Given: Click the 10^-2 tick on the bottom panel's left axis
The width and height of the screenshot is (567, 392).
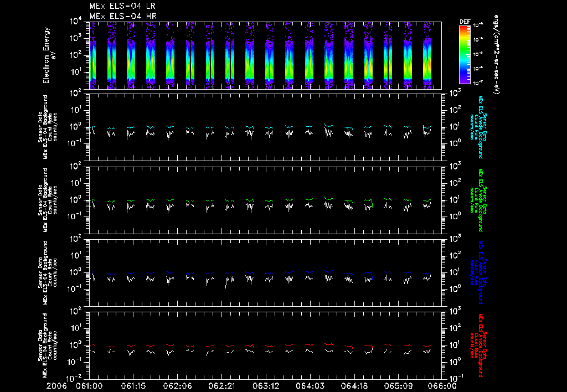Looking at the screenshot, I should (75, 378).
